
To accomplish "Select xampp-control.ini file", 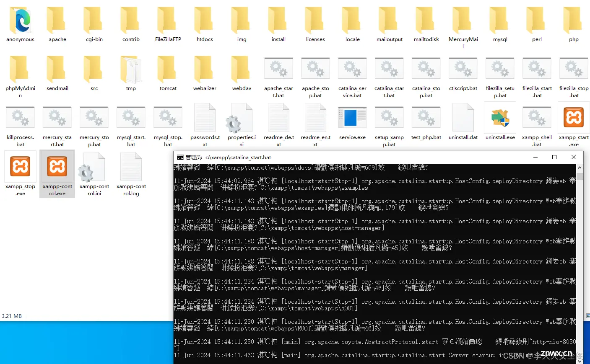I will click(x=94, y=175).
